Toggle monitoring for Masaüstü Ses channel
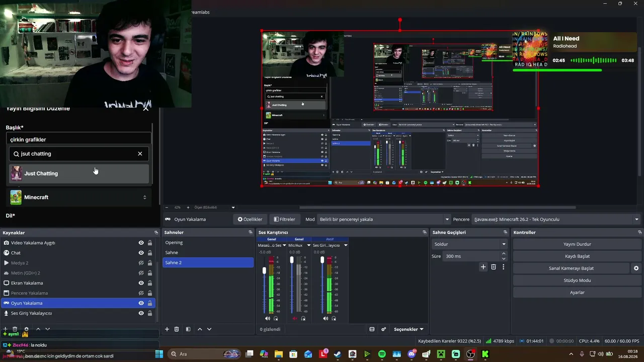 pos(276,318)
